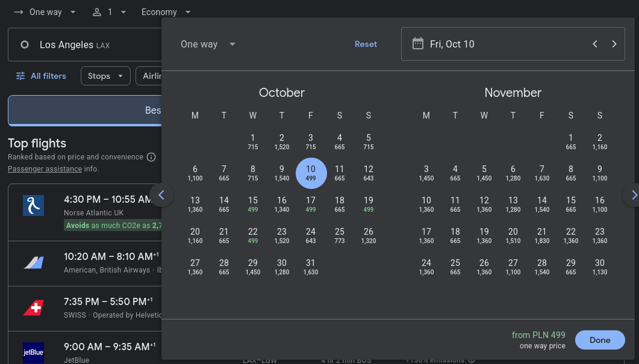
Task: Click the JetBlue airline logo
Action: [33, 352]
